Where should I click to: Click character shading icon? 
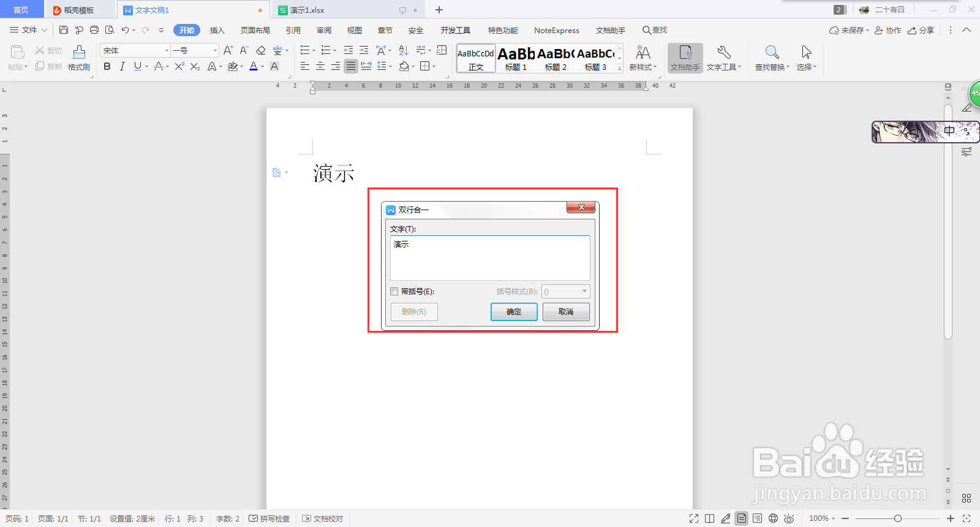(x=274, y=66)
